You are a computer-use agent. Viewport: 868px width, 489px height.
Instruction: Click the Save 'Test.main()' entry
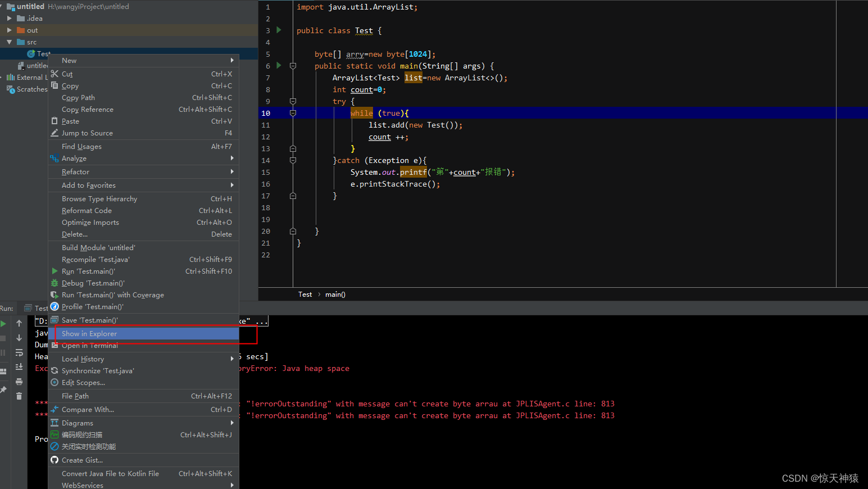(143, 320)
